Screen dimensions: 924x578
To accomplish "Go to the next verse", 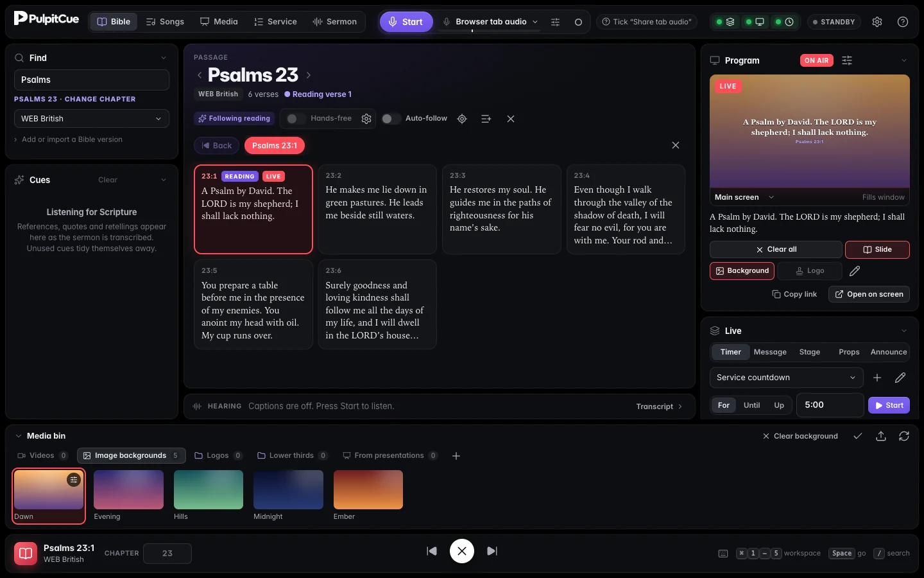I will [492, 551].
